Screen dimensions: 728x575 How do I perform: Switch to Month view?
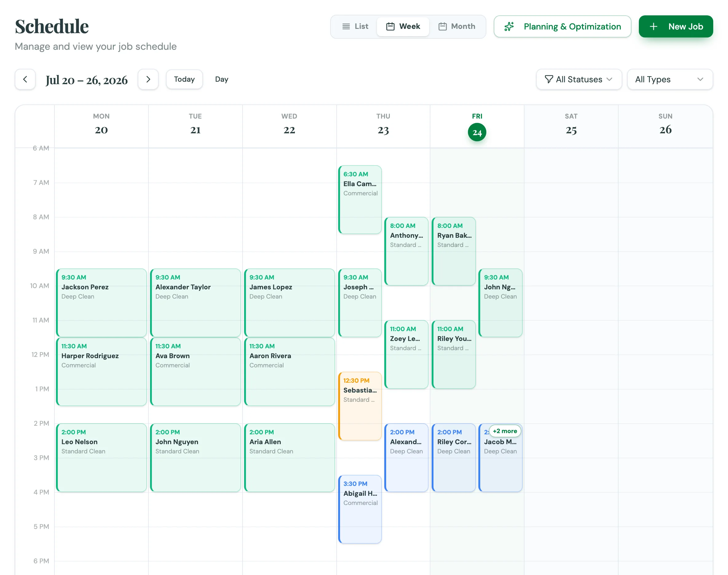coord(457,27)
